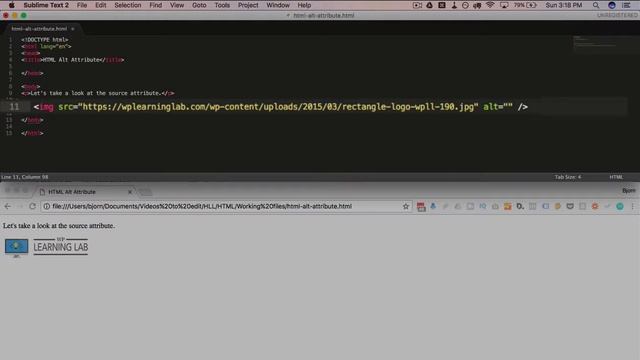
Task: Click the orange square extension icon
Action: click(x=507, y=206)
